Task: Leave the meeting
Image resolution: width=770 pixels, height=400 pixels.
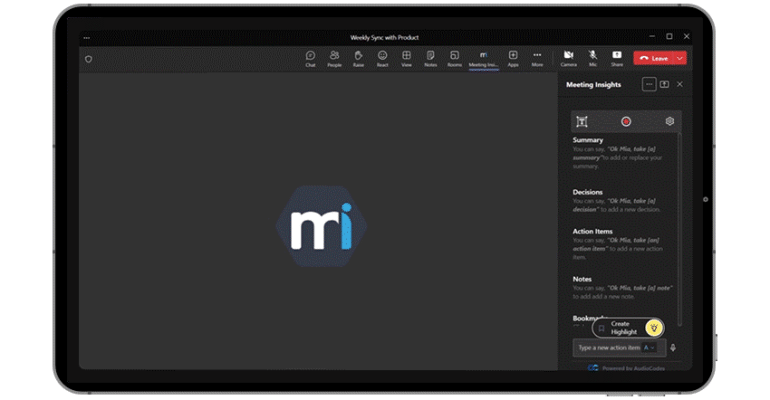Action: 654,58
